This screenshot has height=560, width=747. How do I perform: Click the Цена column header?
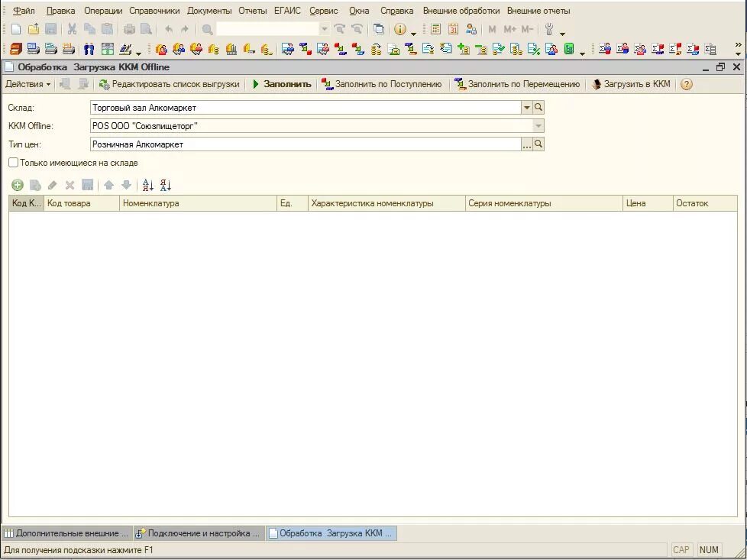648,203
